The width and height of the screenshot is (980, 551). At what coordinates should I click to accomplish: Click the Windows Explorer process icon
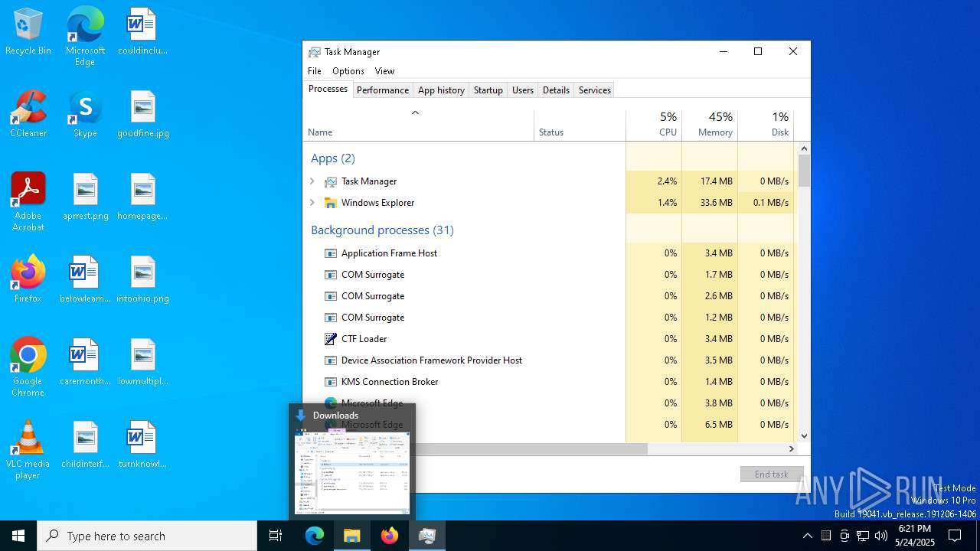331,203
